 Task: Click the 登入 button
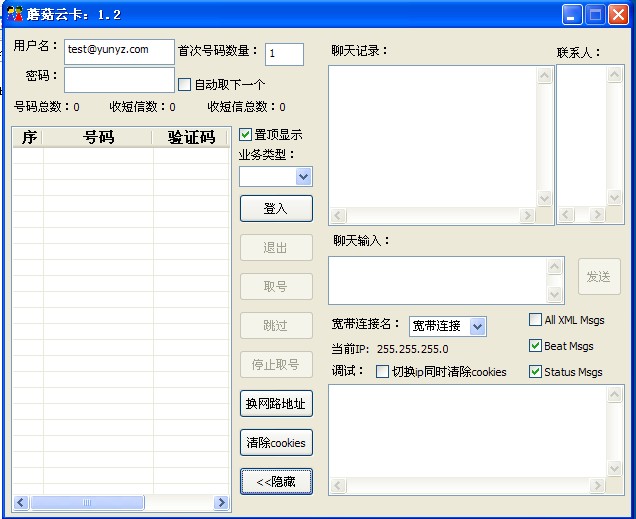click(276, 208)
